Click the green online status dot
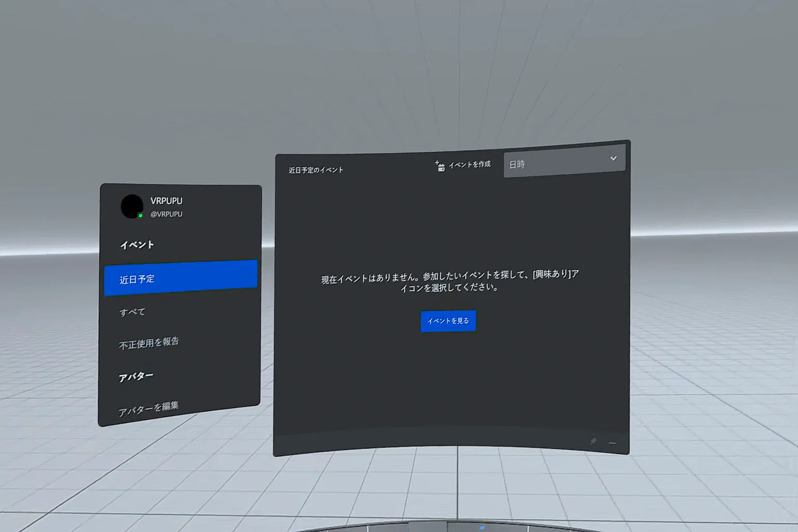Image resolution: width=798 pixels, height=532 pixels. [140, 216]
